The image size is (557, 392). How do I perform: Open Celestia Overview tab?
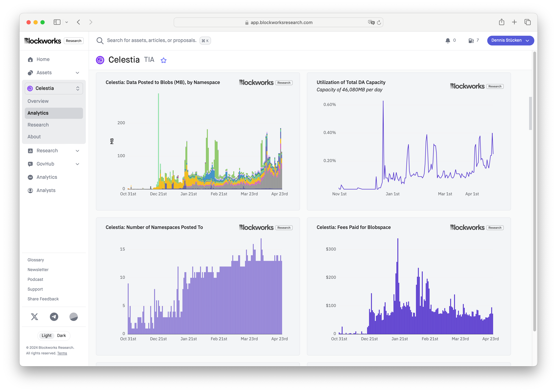pyautogui.click(x=38, y=101)
